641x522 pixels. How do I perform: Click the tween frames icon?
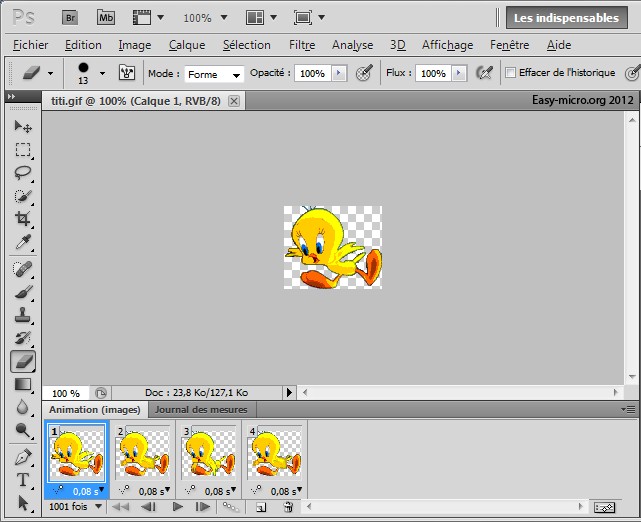pos(231,507)
